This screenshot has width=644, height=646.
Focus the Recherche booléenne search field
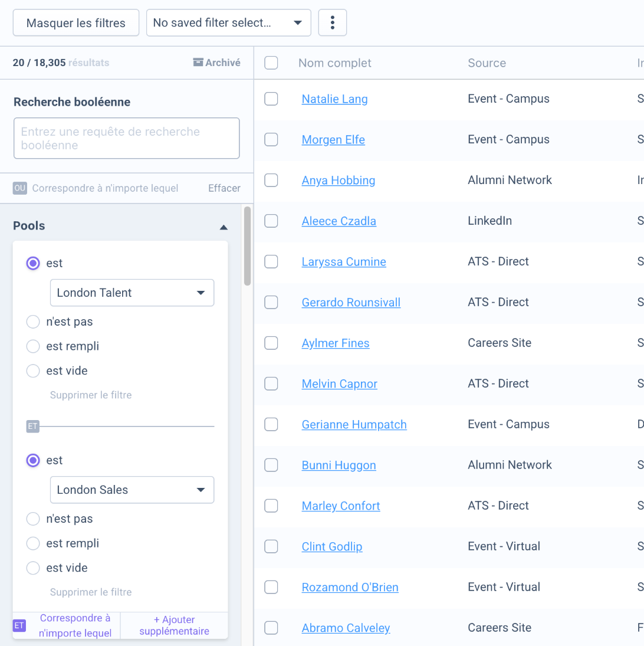(x=126, y=138)
